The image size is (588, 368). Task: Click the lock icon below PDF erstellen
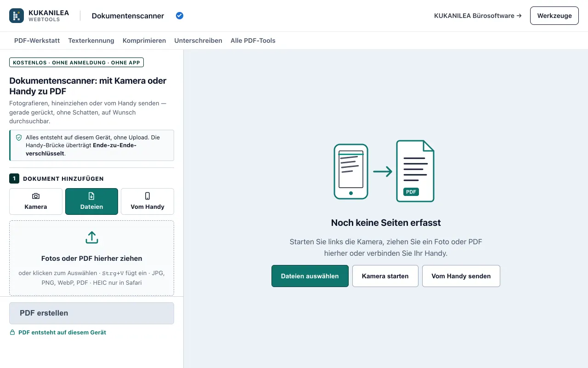point(12,332)
